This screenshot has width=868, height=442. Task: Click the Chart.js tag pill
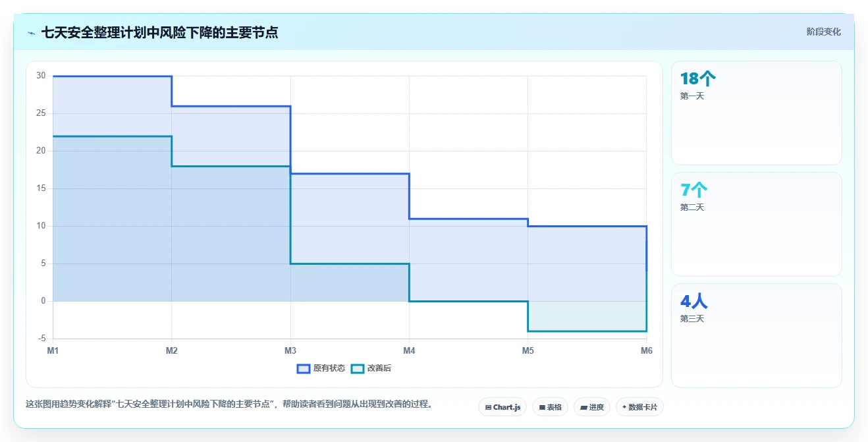click(x=502, y=407)
